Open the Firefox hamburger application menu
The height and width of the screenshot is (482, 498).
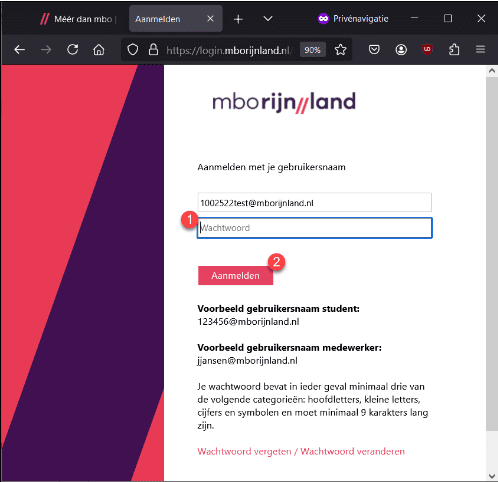(480, 50)
